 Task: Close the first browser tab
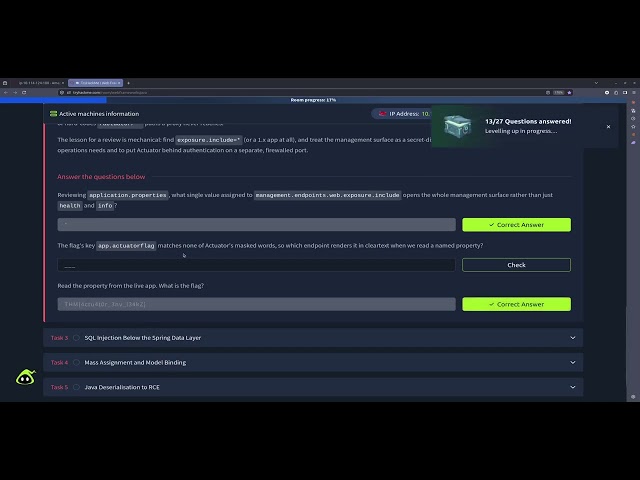point(63,83)
